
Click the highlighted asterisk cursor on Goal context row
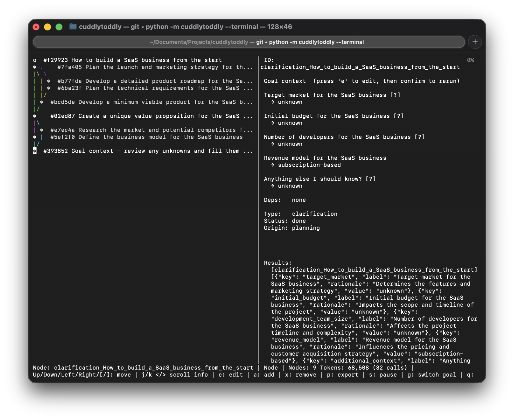pos(35,151)
